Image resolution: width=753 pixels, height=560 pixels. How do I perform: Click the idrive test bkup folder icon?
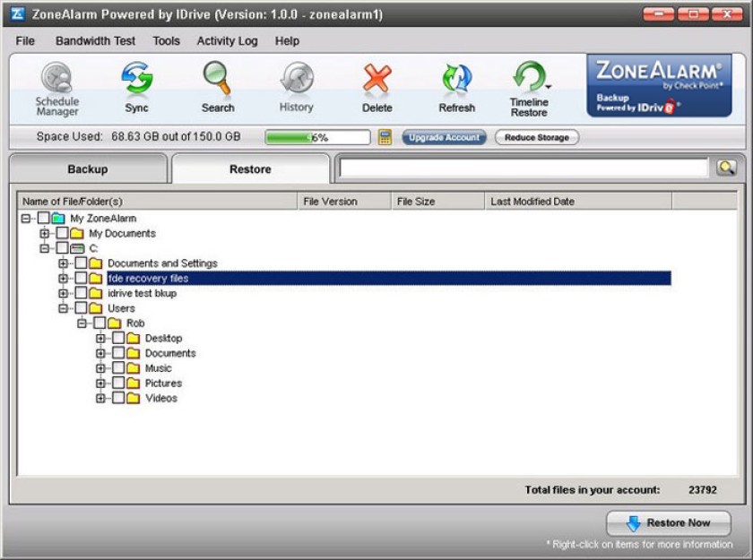pos(96,293)
